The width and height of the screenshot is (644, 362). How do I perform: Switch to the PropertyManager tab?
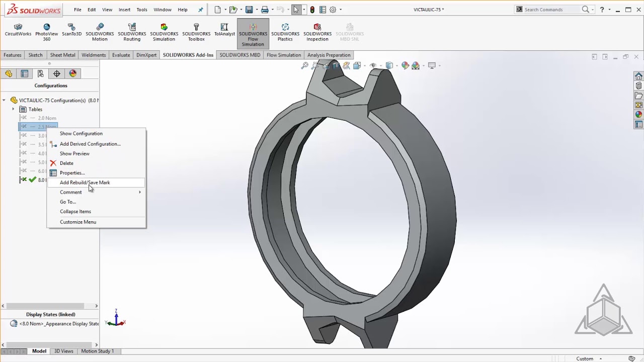(x=25, y=73)
